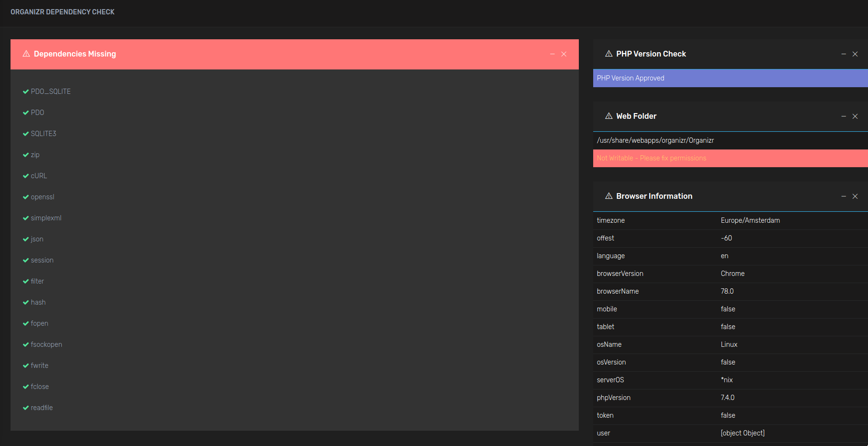Click the warning icon beside Dependencies Missing
Viewport: 868px width, 446px height.
point(26,54)
